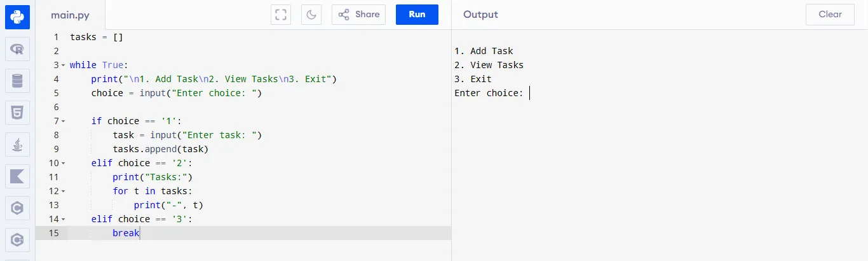Fold the elif choice == '2' block
Viewport: 868px width, 261px height.
[64, 163]
